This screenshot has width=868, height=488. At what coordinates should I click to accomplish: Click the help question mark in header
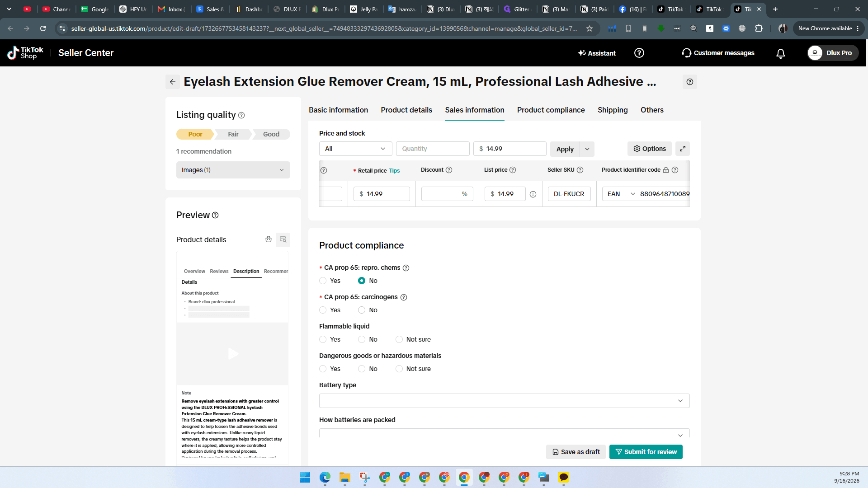coord(639,53)
